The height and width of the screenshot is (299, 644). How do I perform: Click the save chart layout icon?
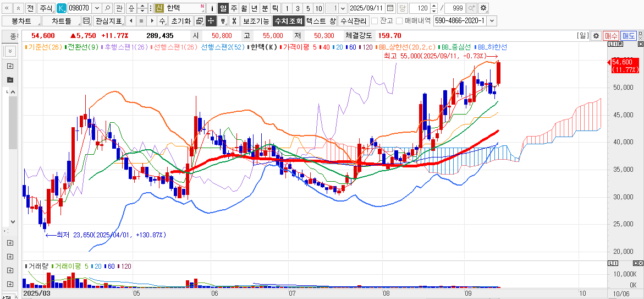[x=86, y=21]
